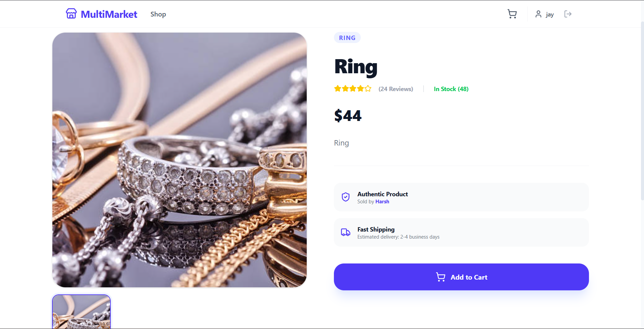The image size is (644, 329).
Task: Open the Shop menu item
Action: point(158,14)
